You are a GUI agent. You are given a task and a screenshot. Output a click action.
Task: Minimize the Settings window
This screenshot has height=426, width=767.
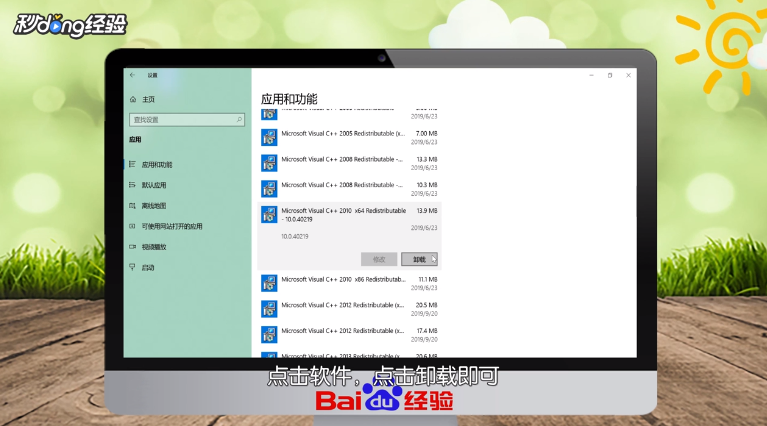point(591,75)
